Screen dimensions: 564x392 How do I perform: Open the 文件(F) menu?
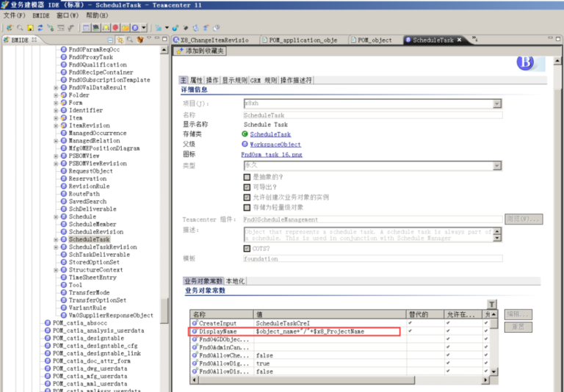point(15,15)
